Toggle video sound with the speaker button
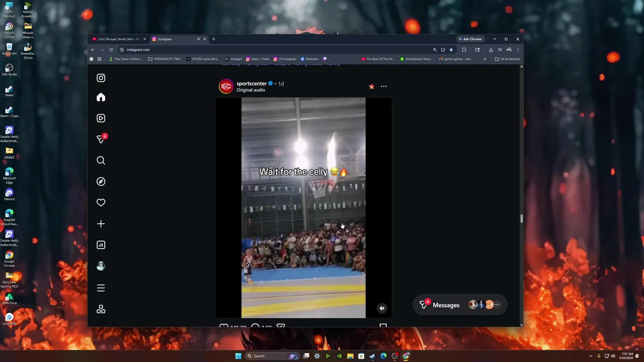644x362 pixels. [382, 308]
